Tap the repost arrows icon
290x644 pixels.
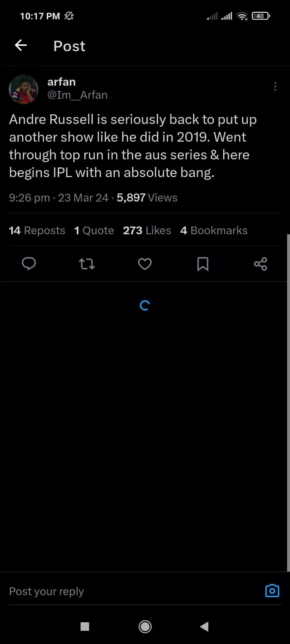(87, 264)
